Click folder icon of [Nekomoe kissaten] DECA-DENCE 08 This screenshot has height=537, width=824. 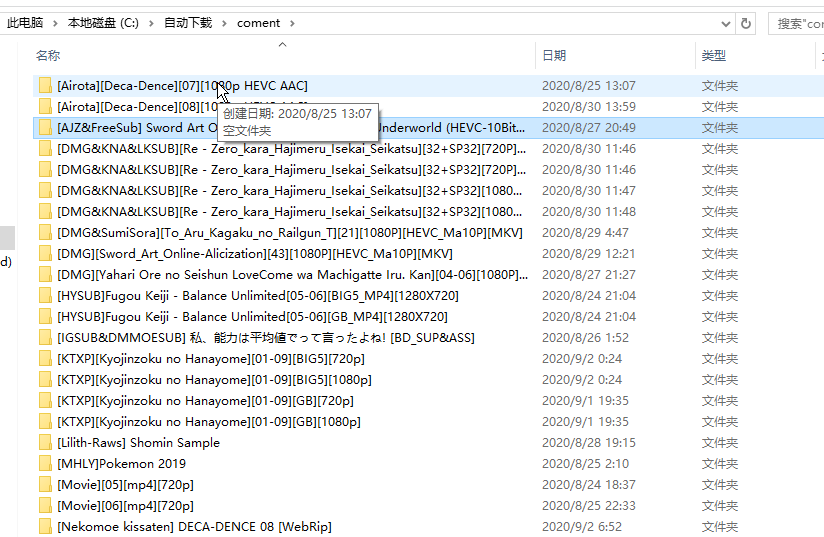click(x=45, y=527)
